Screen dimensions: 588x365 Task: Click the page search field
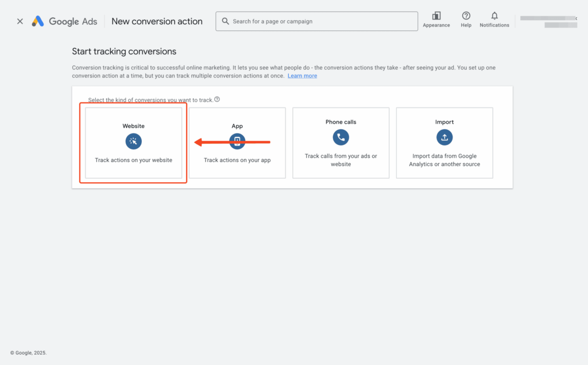point(316,21)
